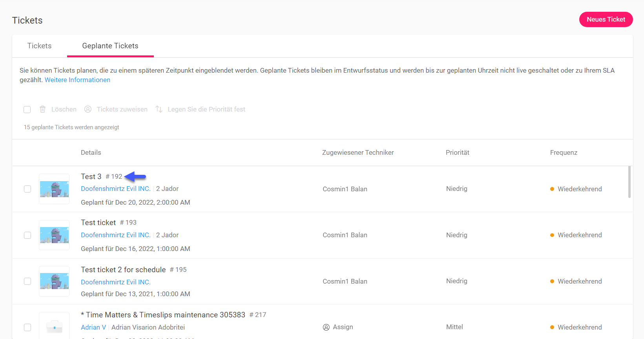Image resolution: width=644 pixels, height=339 pixels.
Task: Click 'Adrian Visarion Adobritei' contact name
Action: click(148, 327)
